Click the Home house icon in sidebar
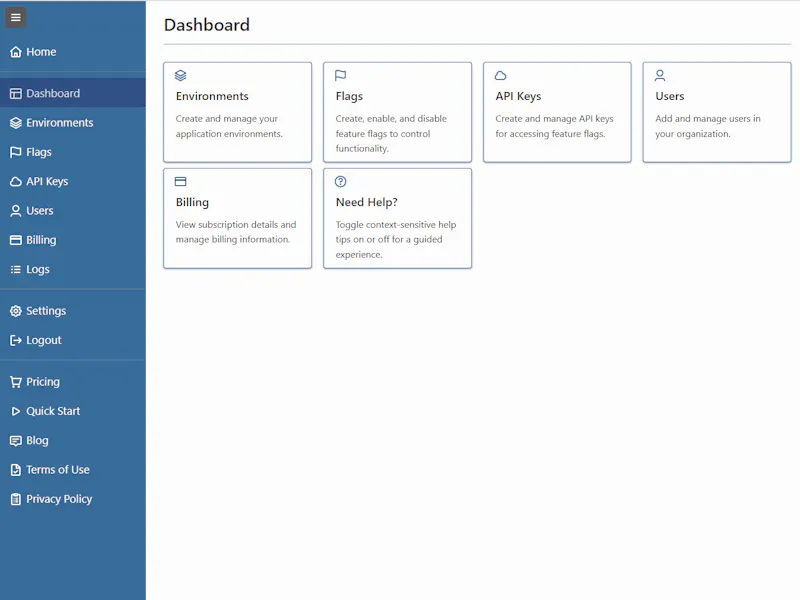Screen dimensions: 800x600 [16, 52]
